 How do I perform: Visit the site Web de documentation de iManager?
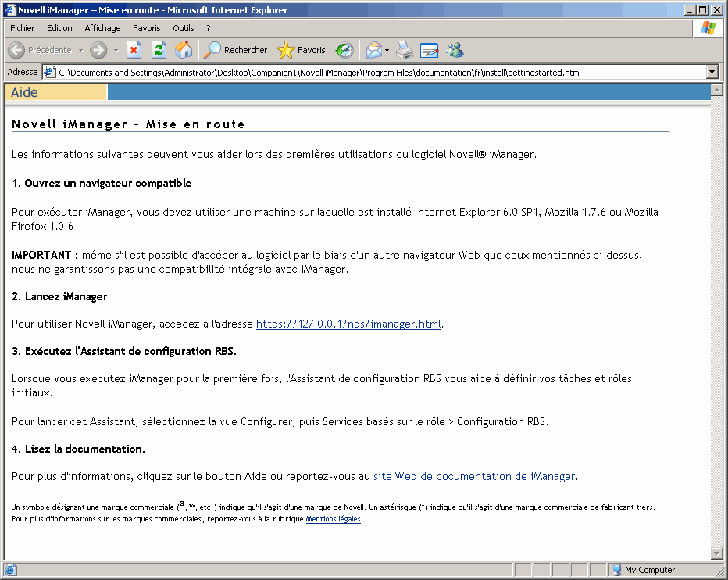(x=473, y=476)
